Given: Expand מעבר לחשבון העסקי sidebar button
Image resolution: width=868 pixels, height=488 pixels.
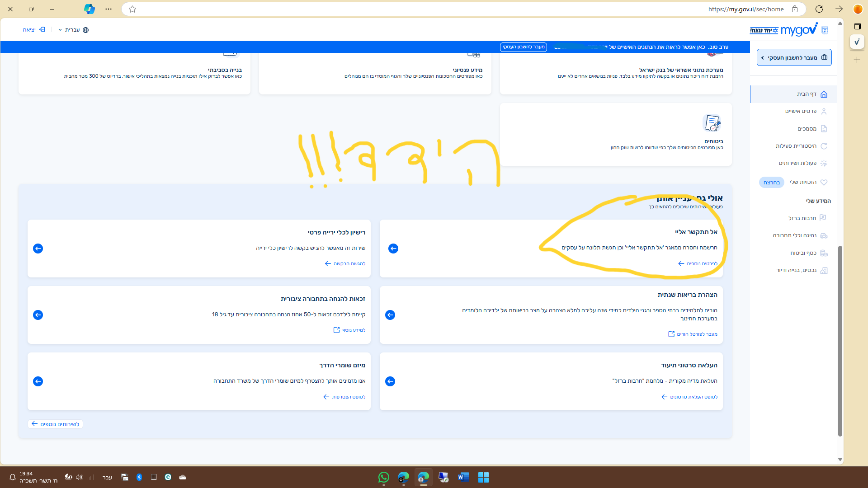Looking at the screenshot, I should 794,58.
